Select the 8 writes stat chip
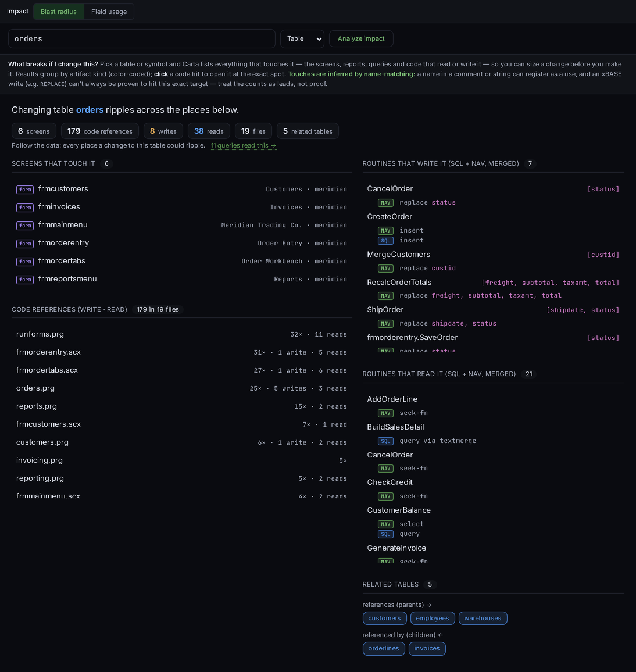The image size is (636, 672). 163,131
